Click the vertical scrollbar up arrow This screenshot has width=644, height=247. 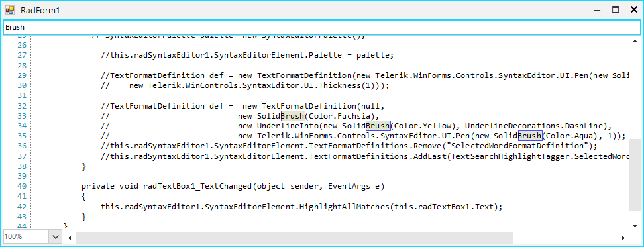(635, 42)
